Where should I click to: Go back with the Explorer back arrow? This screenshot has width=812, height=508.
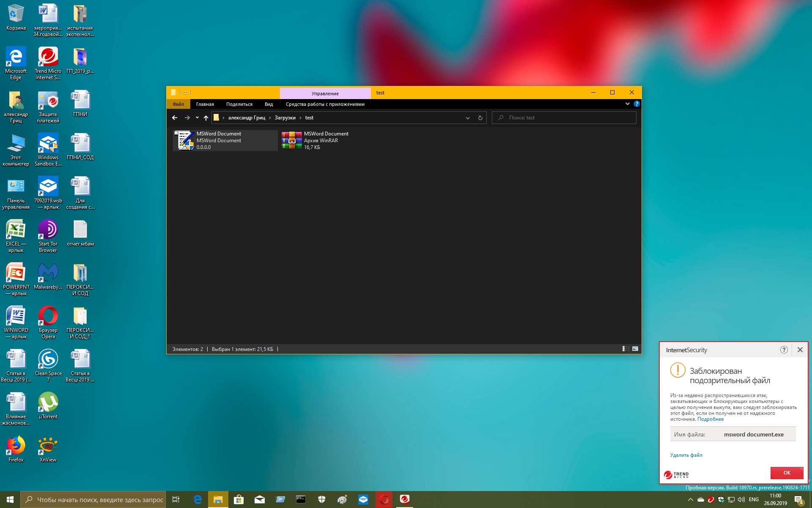(175, 118)
